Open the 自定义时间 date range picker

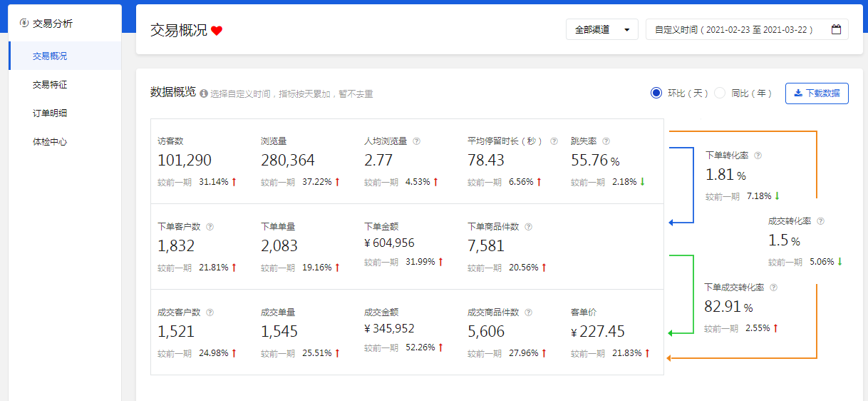[747, 29]
